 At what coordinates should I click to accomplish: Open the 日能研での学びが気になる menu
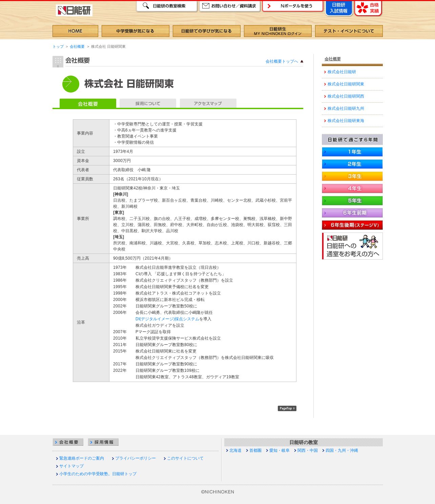point(206,31)
